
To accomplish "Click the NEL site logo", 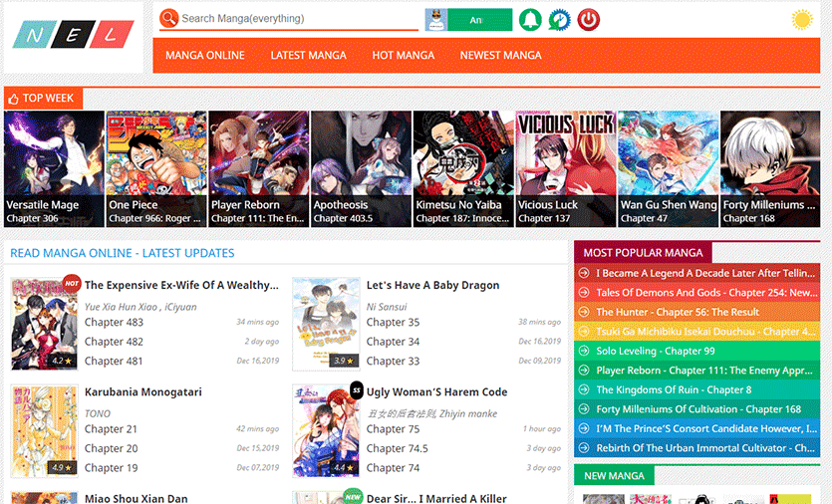I will click(x=73, y=35).
